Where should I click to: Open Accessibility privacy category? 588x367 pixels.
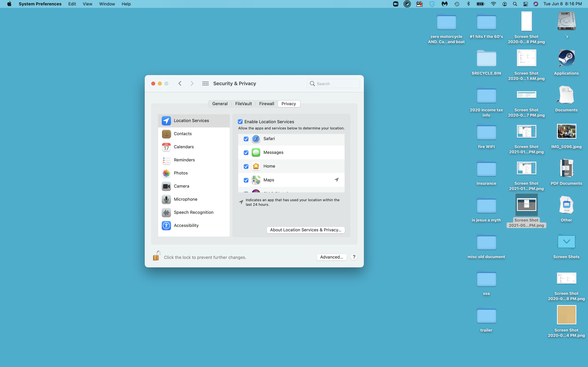point(186,225)
